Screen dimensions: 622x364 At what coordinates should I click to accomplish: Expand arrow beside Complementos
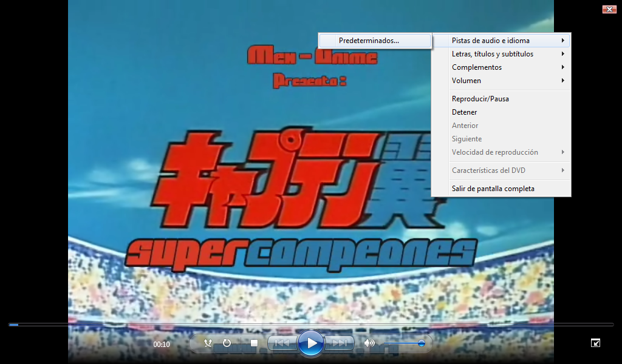563,67
